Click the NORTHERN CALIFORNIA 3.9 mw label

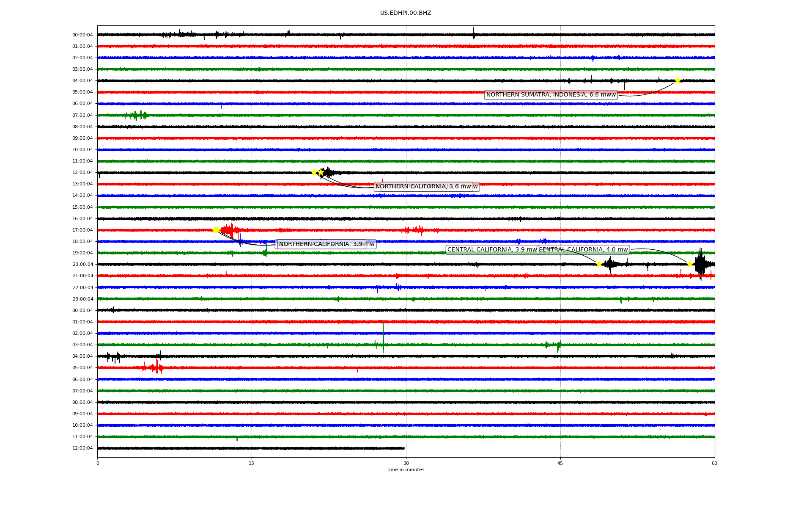click(x=326, y=244)
